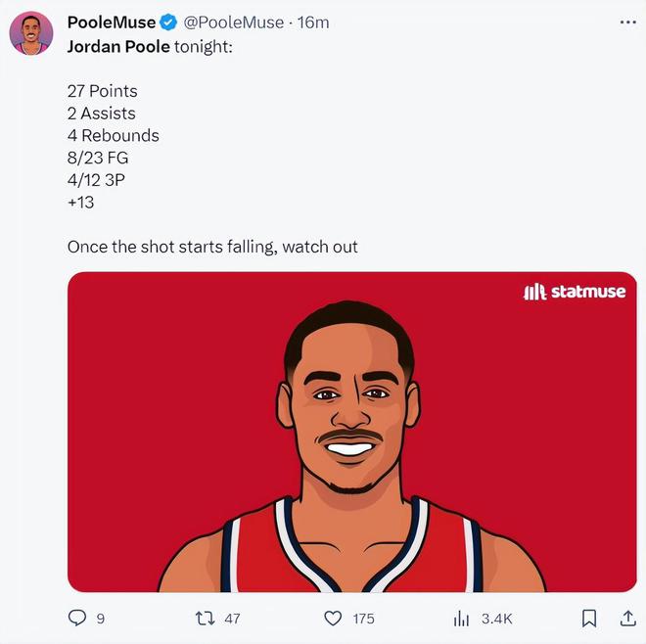The height and width of the screenshot is (644, 646).
Task: Click the 3.4K views count
Action: coord(496,619)
